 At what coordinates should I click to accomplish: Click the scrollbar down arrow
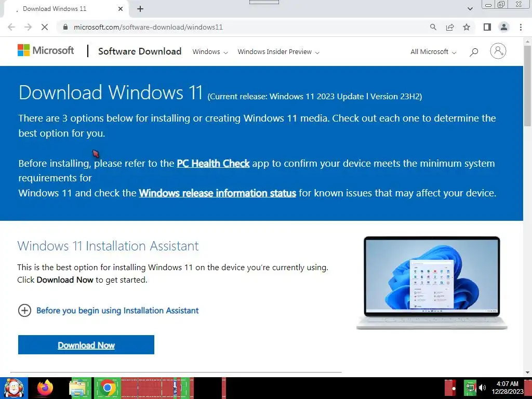(x=527, y=372)
